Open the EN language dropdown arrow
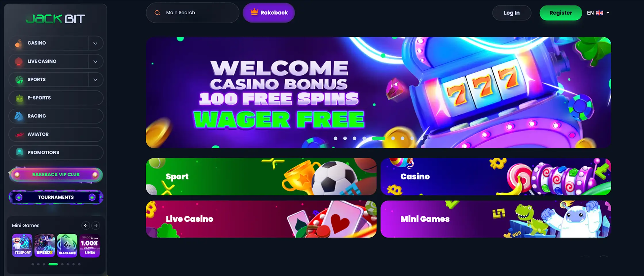644x276 pixels. pos(608,13)
